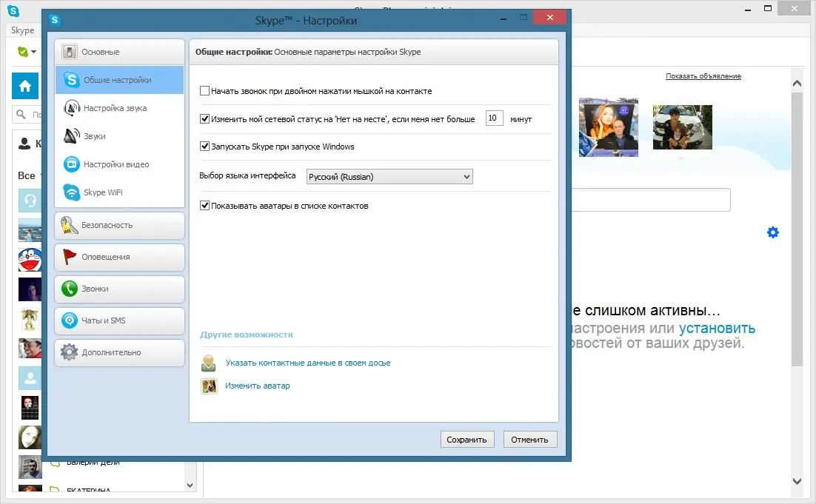816x504 pixels.
Task: Open the blonde woman photo thumbnail
Action: click(609, 127)
